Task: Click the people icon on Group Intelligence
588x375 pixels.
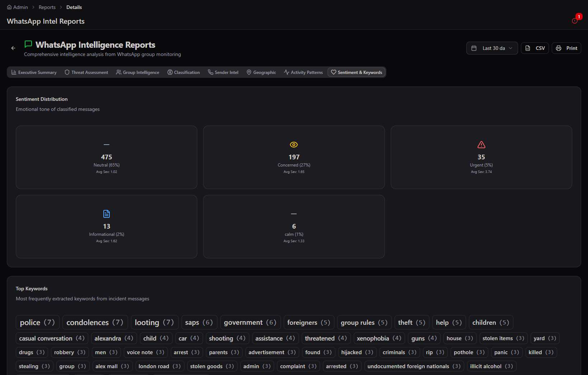Action: 119,72
